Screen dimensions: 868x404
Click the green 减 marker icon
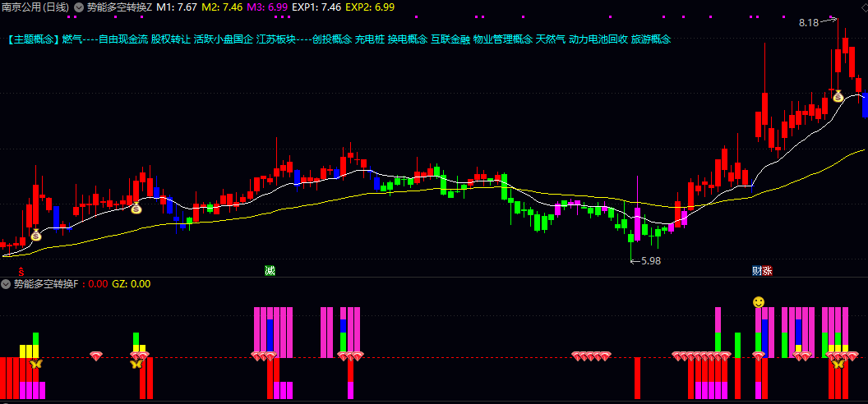click(x=270, y=271)
